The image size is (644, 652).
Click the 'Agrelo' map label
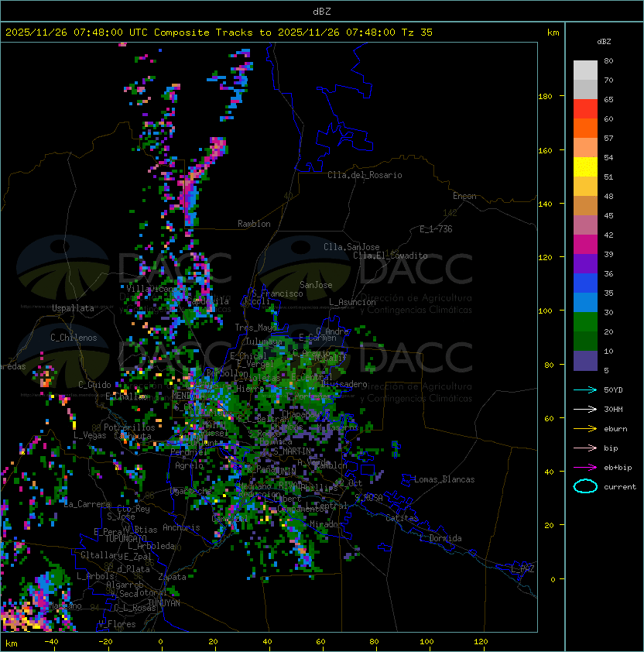point(189,465)
